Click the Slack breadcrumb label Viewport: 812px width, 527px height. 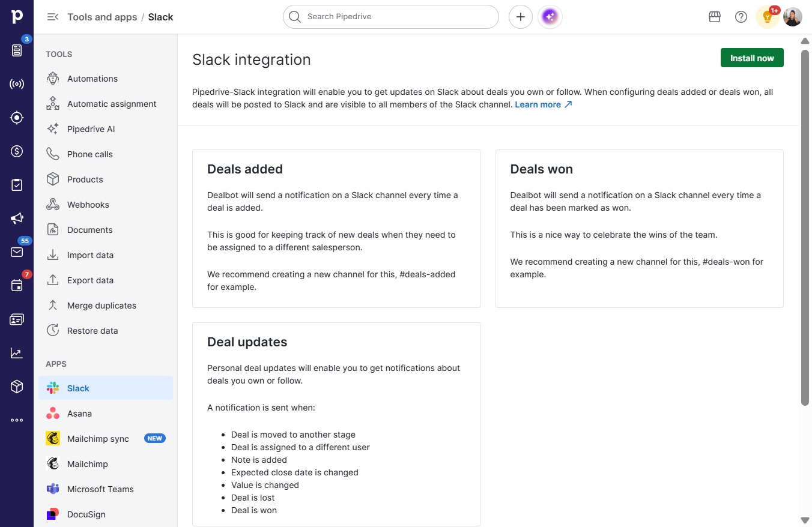[160, 17]
